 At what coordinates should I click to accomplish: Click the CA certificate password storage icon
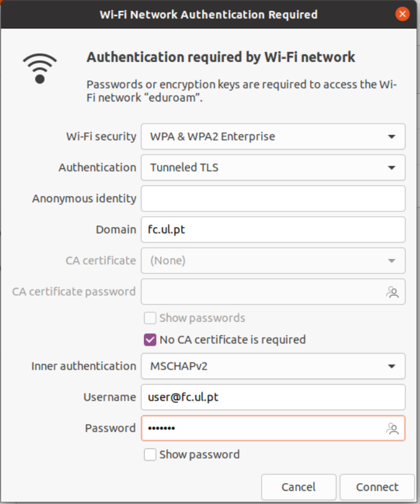(x=392, y=292)
